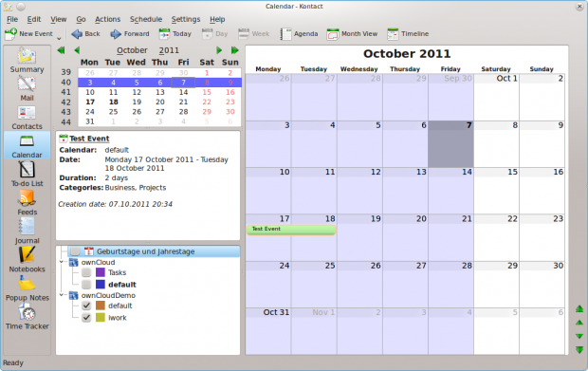Image resolution: width=588 pixels, height=371 pixels.
Task: Open Popup Notes in sidebar
Action: (27, 288)
